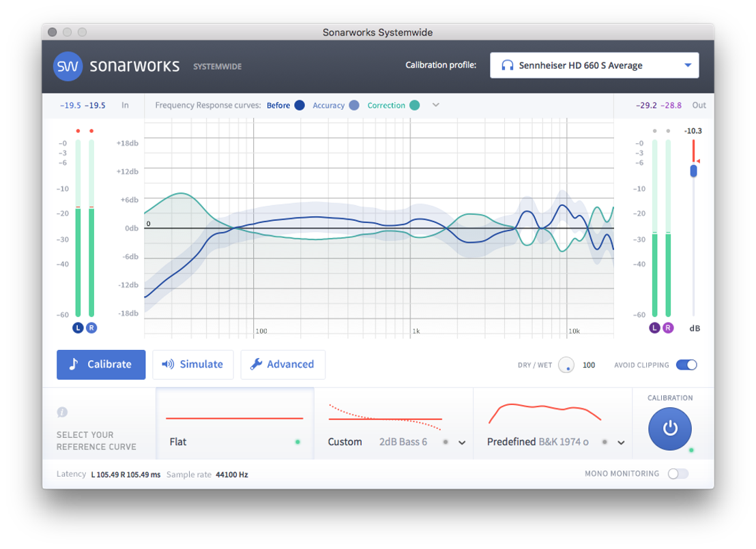Open the Predefined curve preset dropdown
This screenshot has height=549, width=756.
(x=621, y=443)
